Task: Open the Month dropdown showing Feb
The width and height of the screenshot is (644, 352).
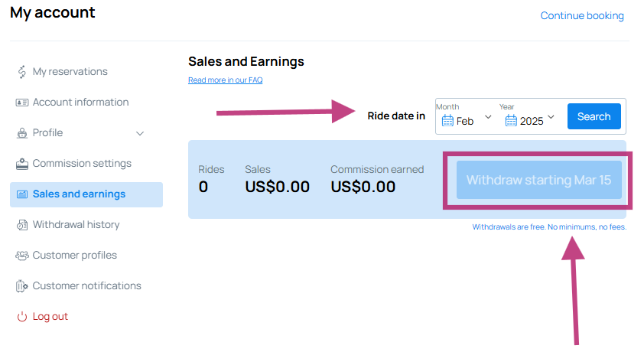Action: [466, 116]
